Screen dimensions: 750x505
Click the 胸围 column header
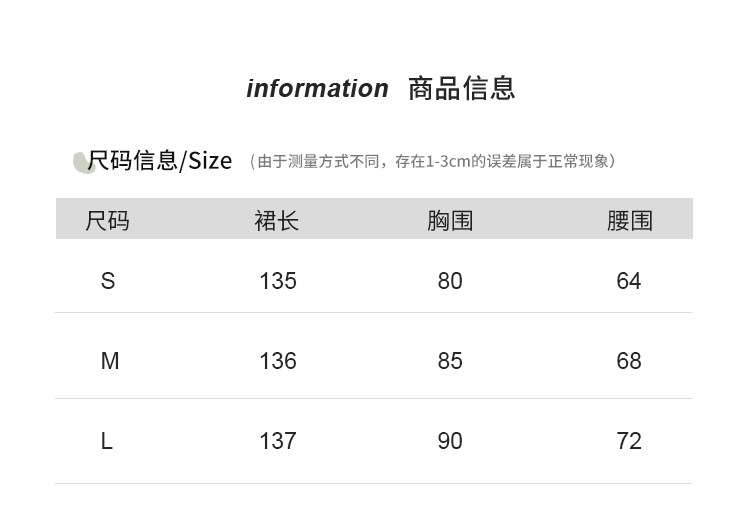click(x=450, y=221)
